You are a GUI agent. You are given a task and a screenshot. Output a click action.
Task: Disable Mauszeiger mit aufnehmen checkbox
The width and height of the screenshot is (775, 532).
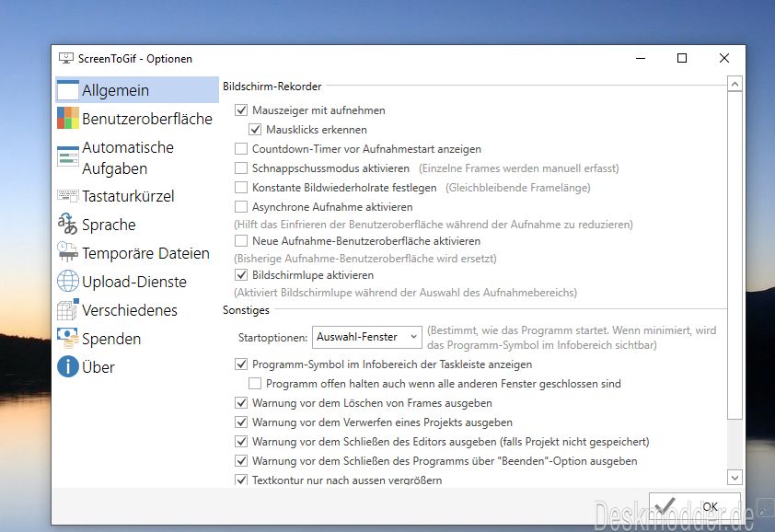241,110
